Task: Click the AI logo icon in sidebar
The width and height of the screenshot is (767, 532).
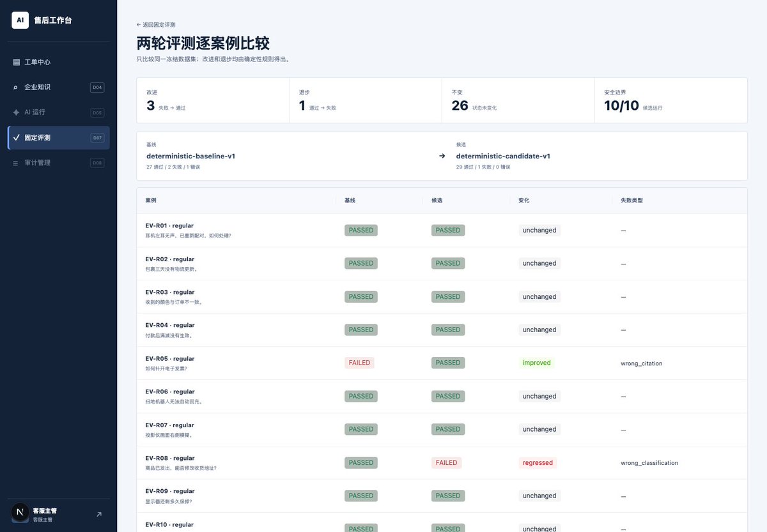Action: click(20, 20)
